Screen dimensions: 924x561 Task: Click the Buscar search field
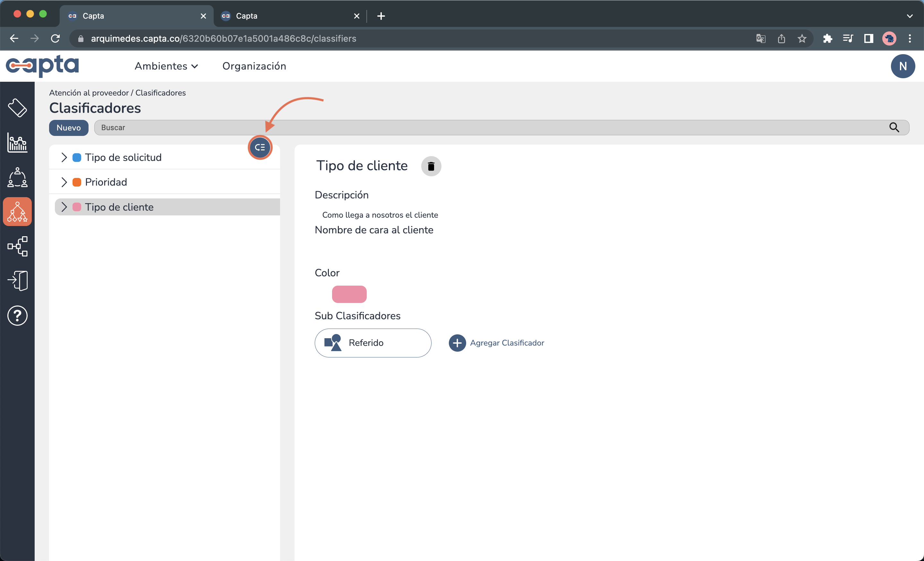[487, 127]
